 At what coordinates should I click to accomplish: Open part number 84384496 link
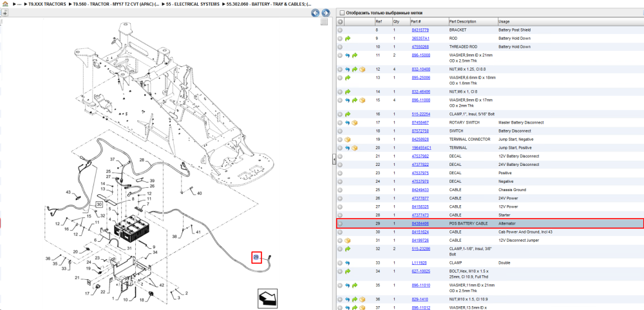point(420,223)
